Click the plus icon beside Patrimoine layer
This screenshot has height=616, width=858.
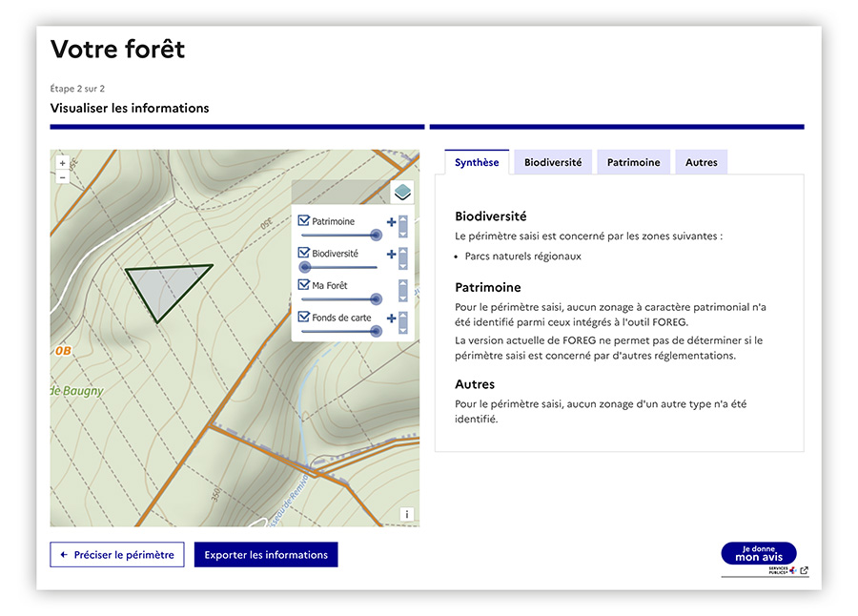[391, 222]
